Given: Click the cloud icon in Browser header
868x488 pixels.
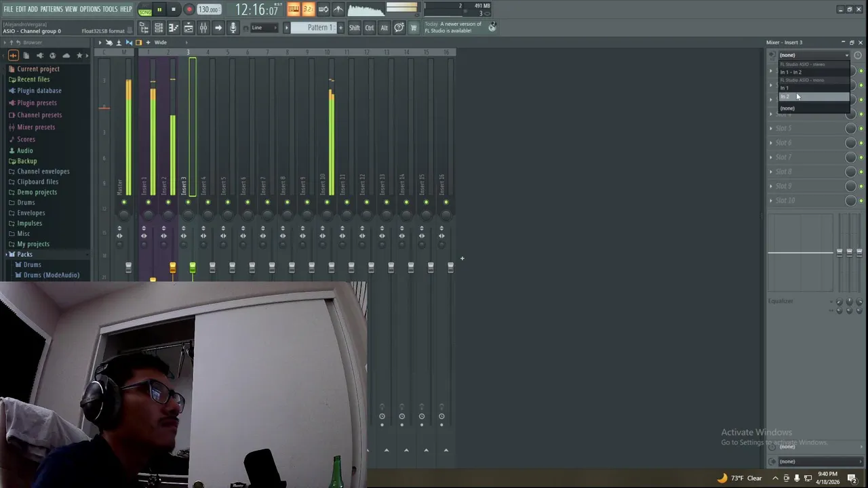Looking at the screenshot, I should (x=66, y=56).
